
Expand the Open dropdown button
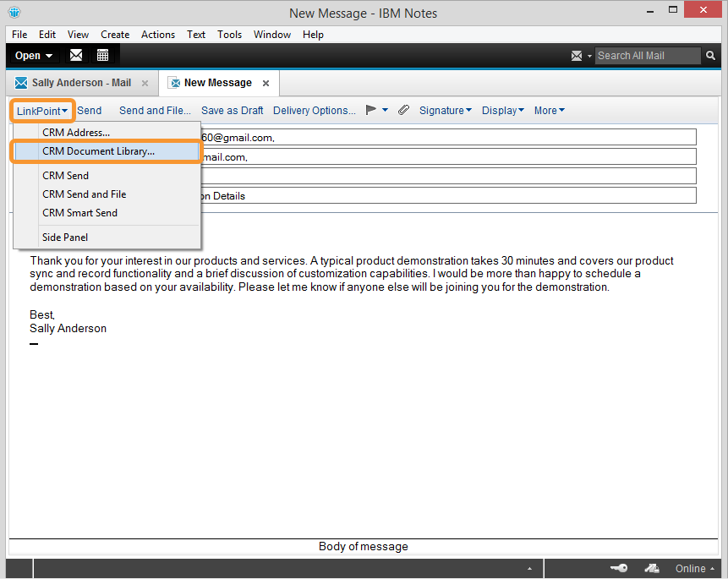coord(34,56)
